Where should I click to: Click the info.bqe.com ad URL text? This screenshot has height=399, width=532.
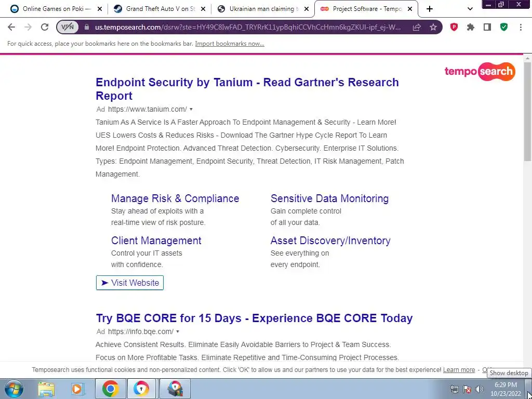point(141,332)
